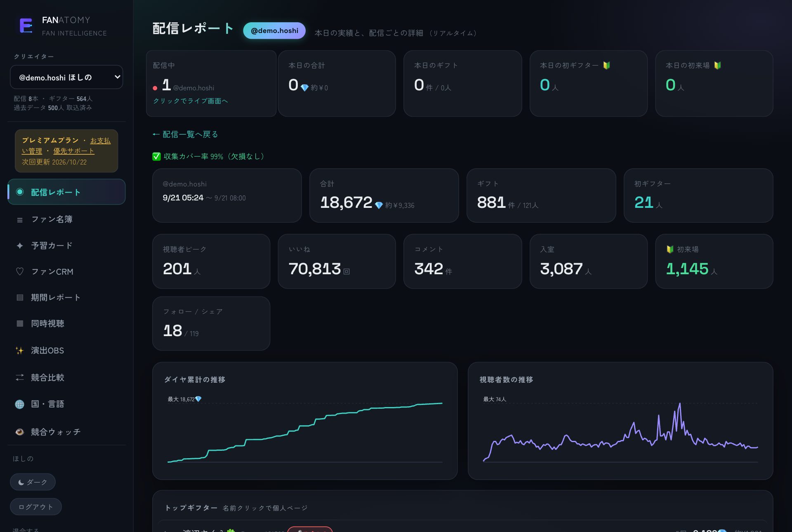The image size is (792, 532).
Task: Click the 初ギフター count "21"
Action: click(x=643, y=202)
